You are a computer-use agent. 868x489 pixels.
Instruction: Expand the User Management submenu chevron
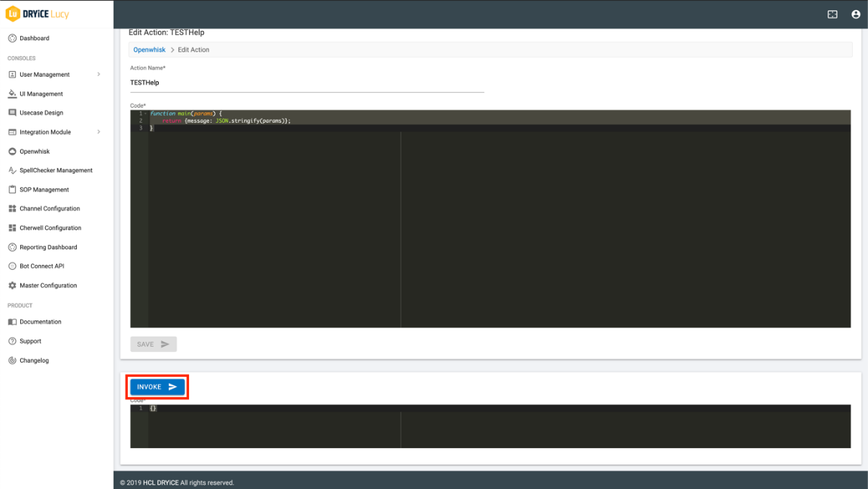coord(98,75)
